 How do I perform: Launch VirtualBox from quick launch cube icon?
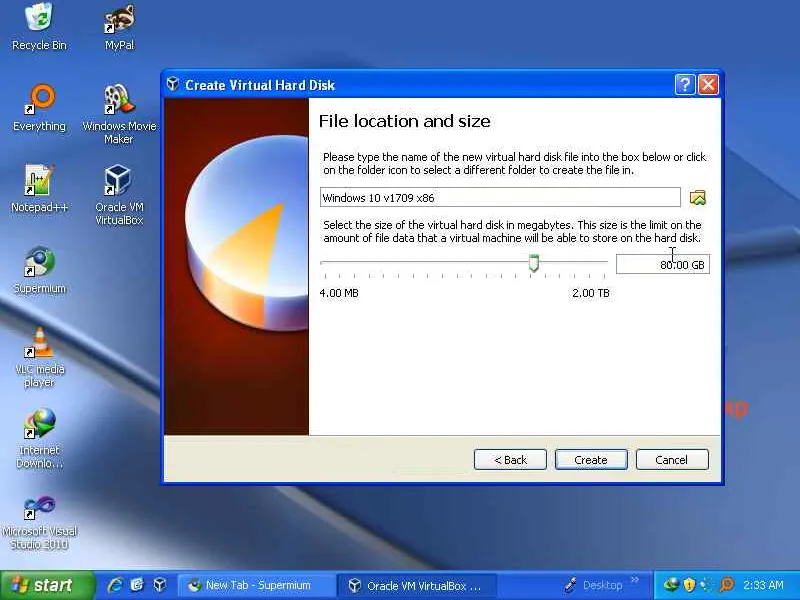[160, 585]
